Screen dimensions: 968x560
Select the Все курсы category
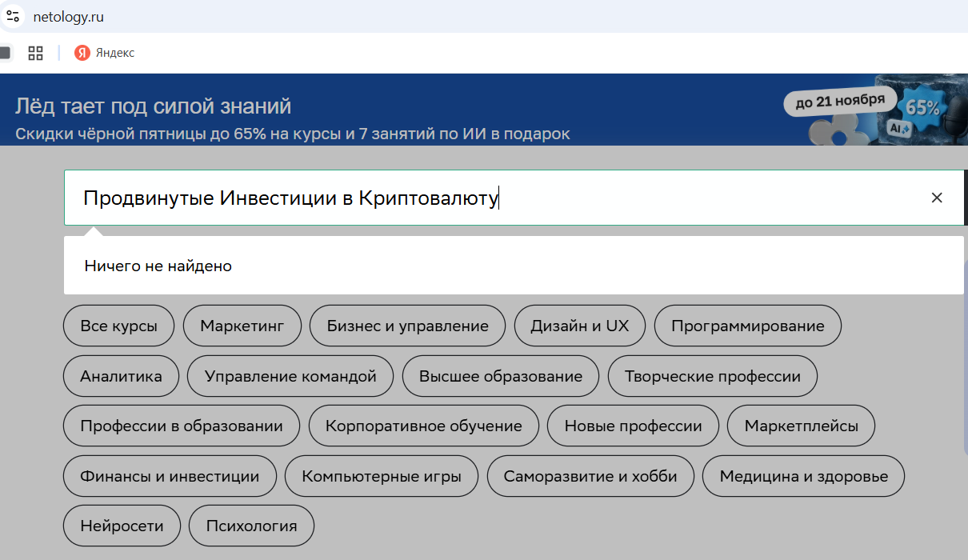pos(118,326)
